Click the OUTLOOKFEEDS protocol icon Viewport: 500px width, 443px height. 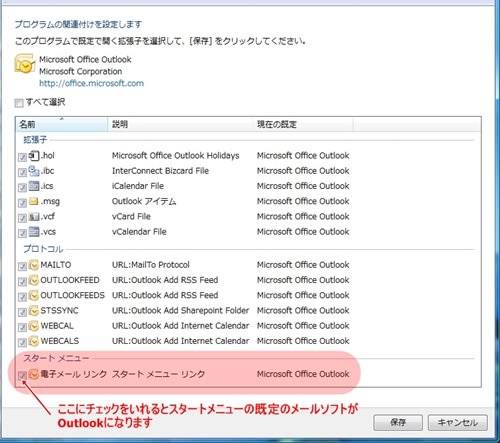tap(34, 295)
